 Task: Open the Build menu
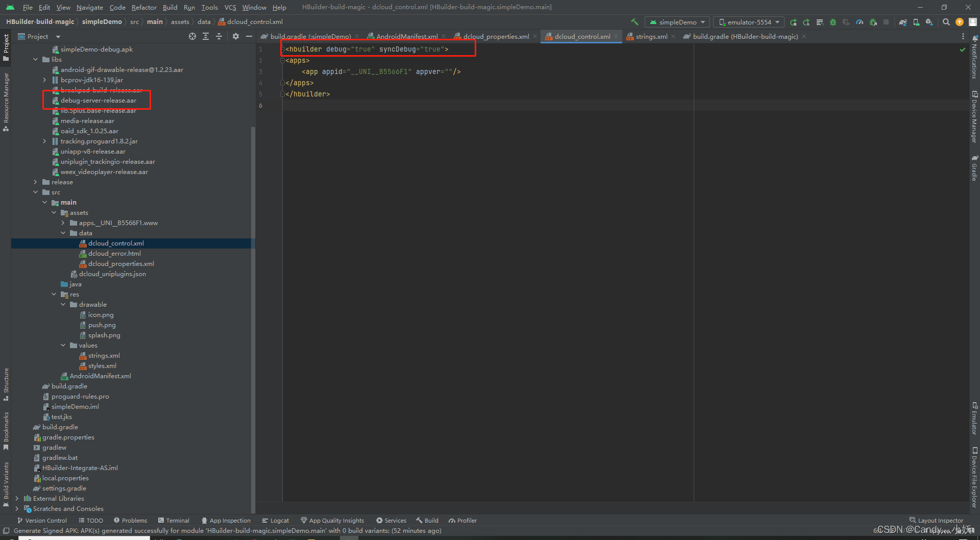point(170,7)
